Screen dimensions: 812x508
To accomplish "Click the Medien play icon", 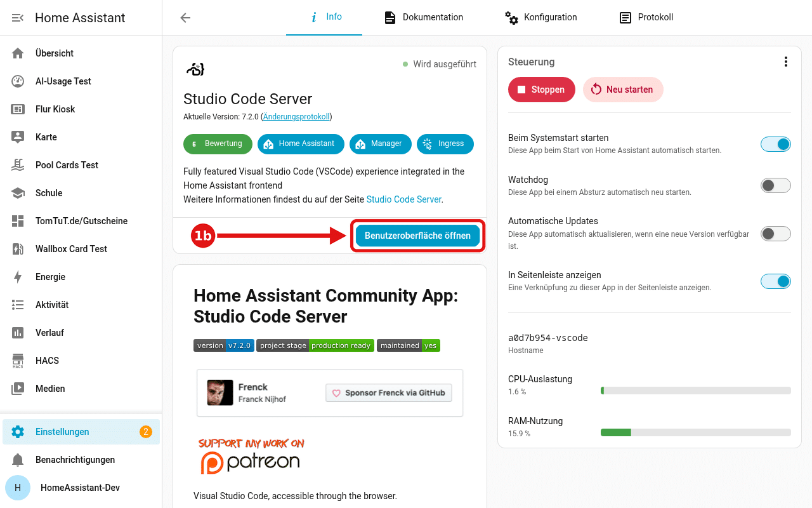I will click(x=18, y=389).
